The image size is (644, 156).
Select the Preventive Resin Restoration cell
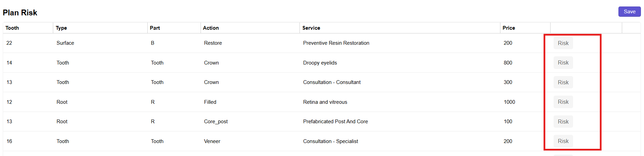[336, 43]
